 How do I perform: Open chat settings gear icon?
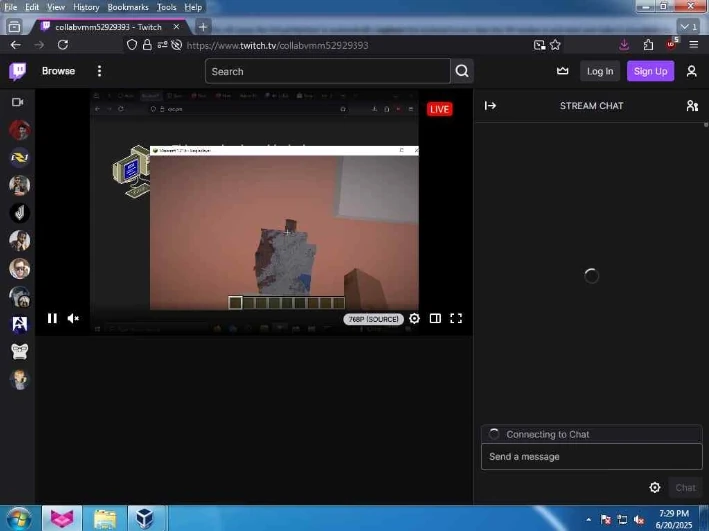point(654,487)
